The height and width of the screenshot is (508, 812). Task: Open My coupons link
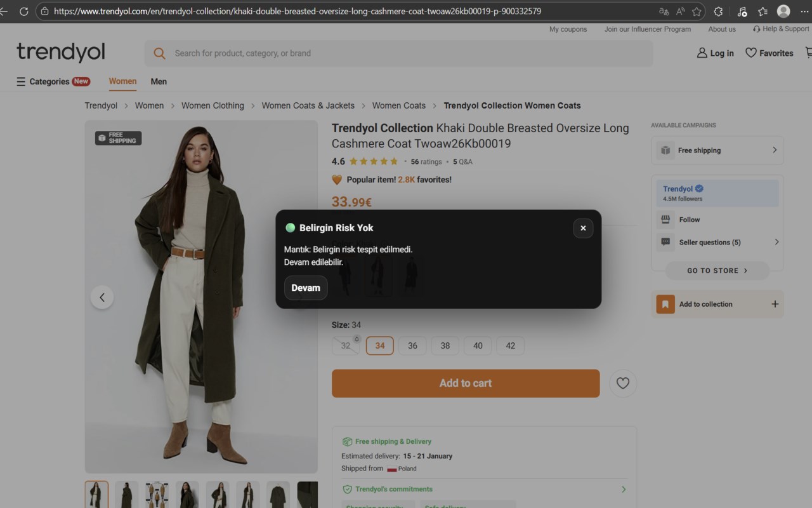coord(568,29)
